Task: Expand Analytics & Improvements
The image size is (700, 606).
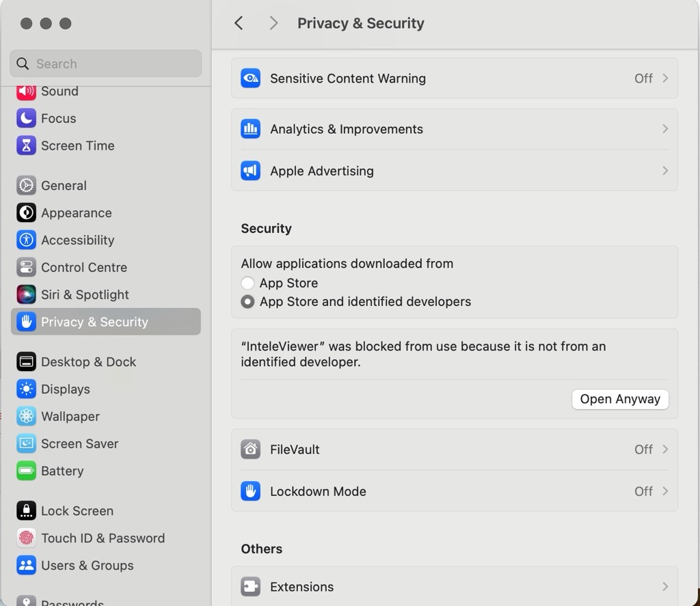Action: tap(455, 128)
